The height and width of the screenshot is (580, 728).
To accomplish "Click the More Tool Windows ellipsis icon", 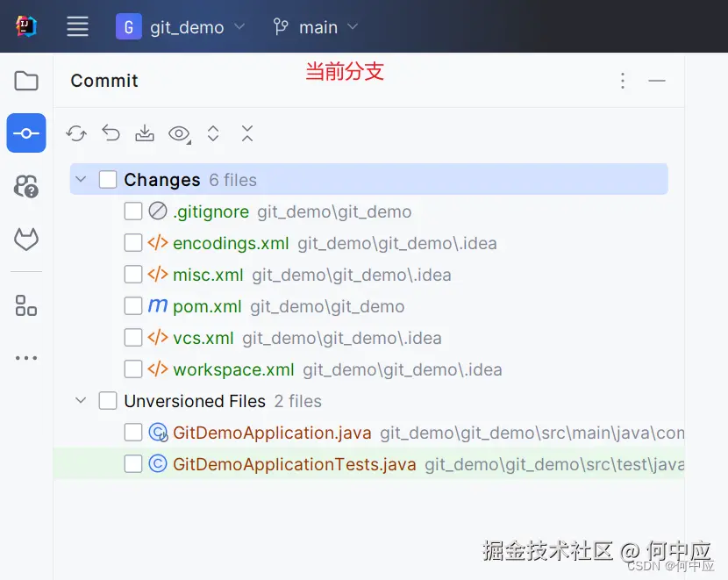I will pos(26,357).
